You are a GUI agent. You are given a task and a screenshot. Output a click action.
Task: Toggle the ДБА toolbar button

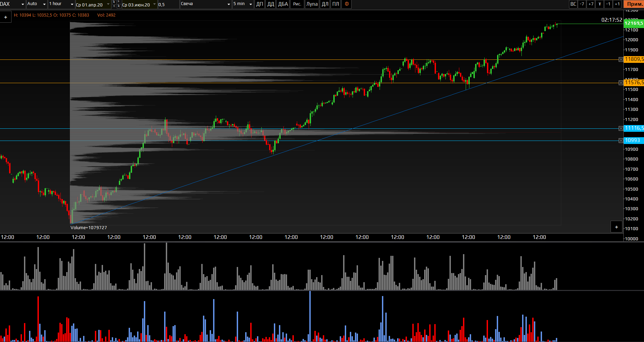click(x=283, y=4)
